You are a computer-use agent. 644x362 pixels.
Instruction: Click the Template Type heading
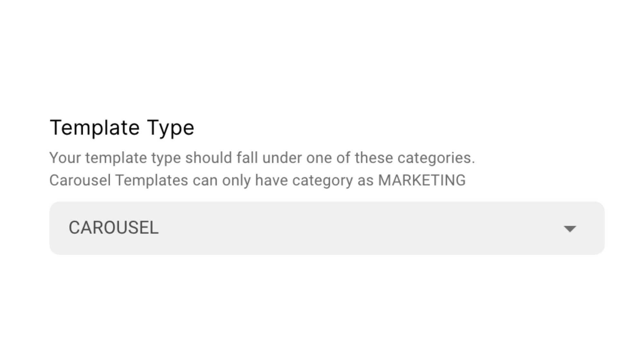tap(122, 127)
